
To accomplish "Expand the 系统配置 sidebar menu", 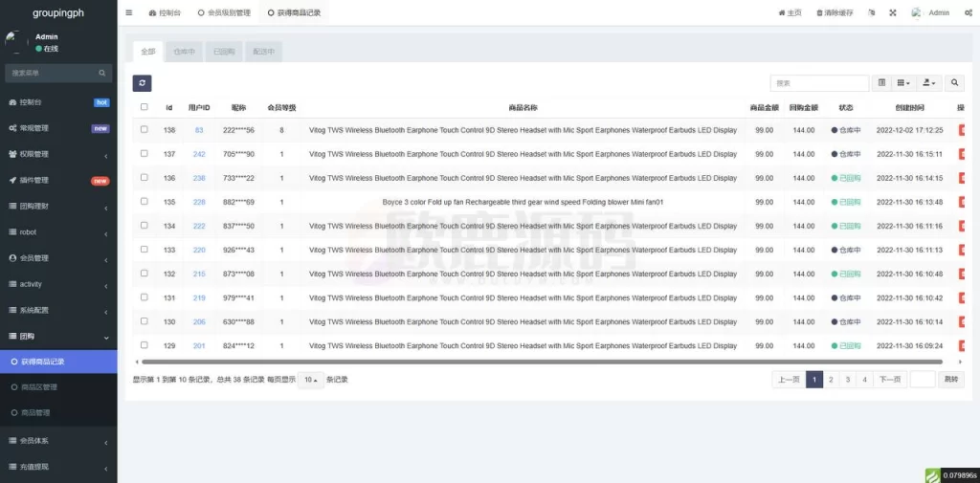I will [x=58, y=311].
